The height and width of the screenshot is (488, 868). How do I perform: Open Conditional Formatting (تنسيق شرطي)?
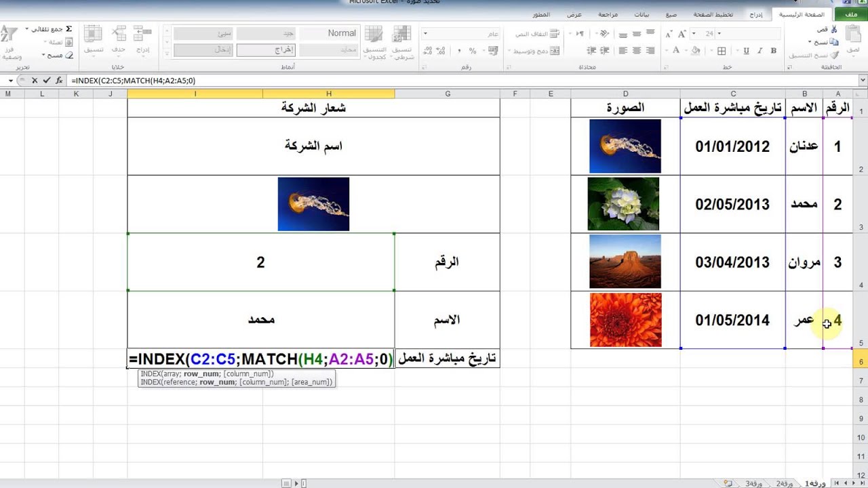click(402, 43)
